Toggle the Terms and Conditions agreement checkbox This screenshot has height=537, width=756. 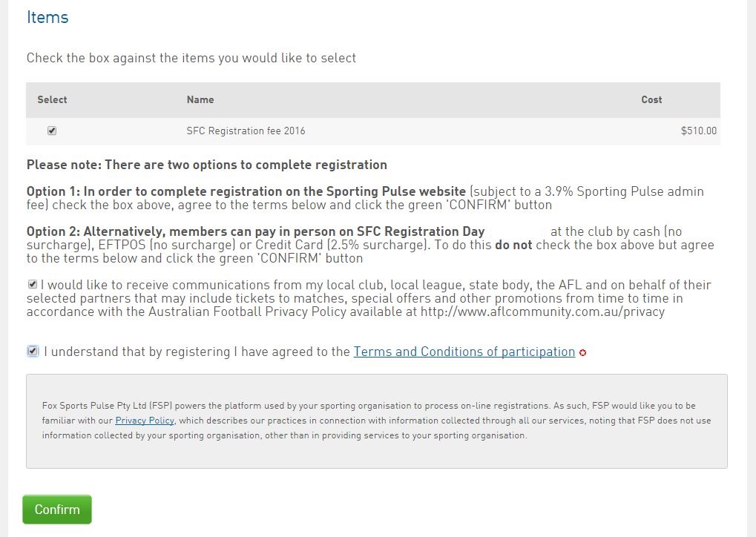(x=33, y=351)
